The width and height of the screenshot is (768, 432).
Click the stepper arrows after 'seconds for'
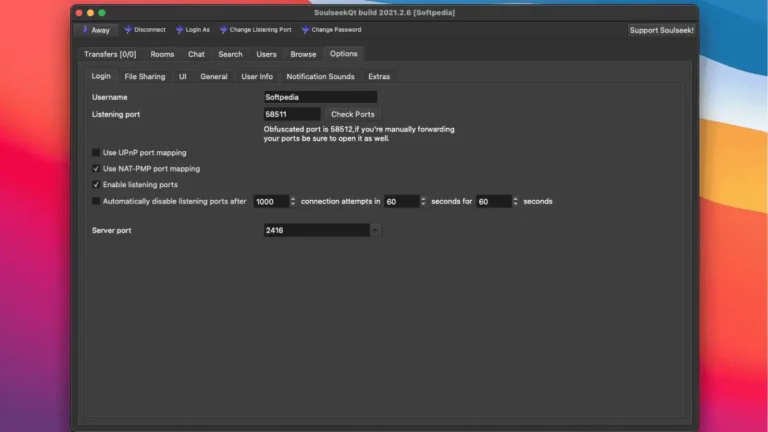pyautogui.click(x=515, y=201)
